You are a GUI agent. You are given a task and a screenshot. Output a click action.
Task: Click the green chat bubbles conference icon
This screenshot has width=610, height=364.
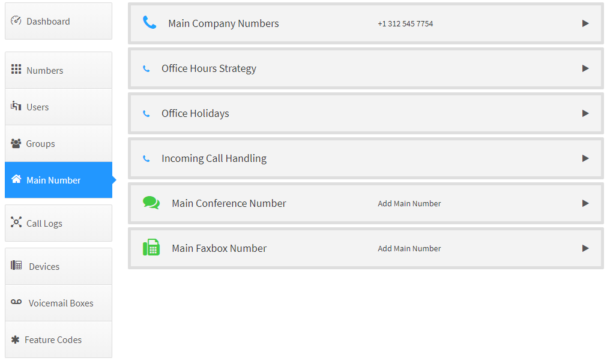tap(151, 203)
